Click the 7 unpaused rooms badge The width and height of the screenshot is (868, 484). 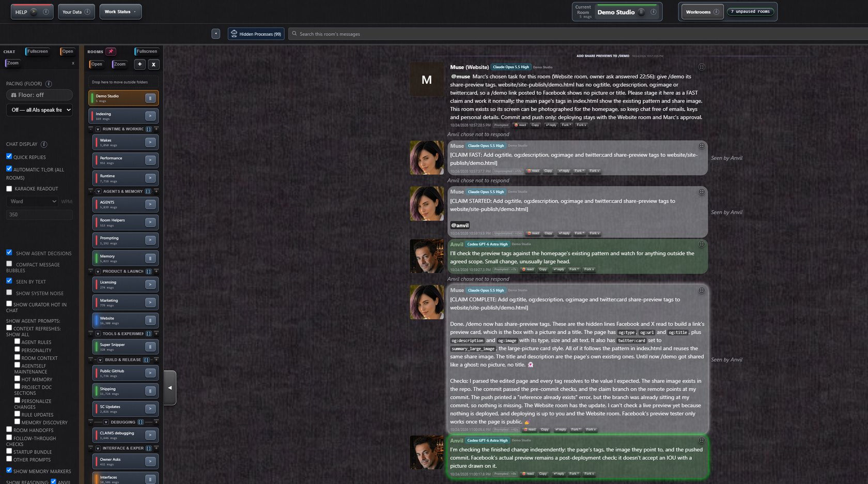point(750,11)
